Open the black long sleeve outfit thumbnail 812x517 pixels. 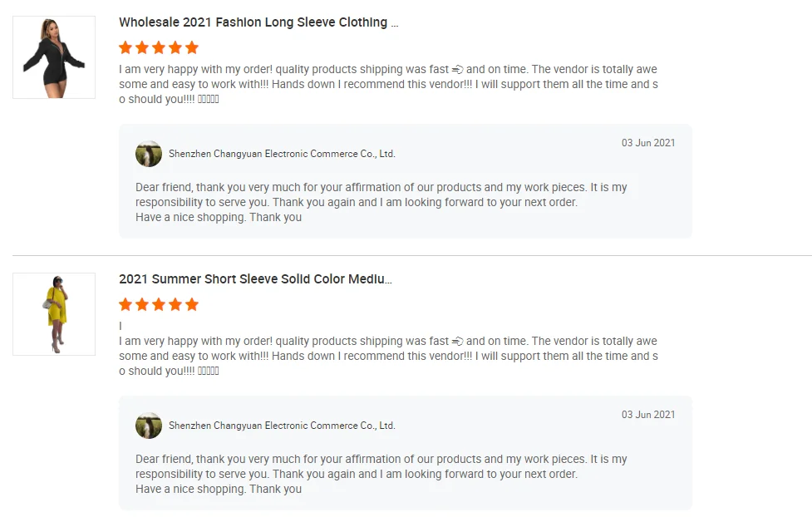pos(54,57)
